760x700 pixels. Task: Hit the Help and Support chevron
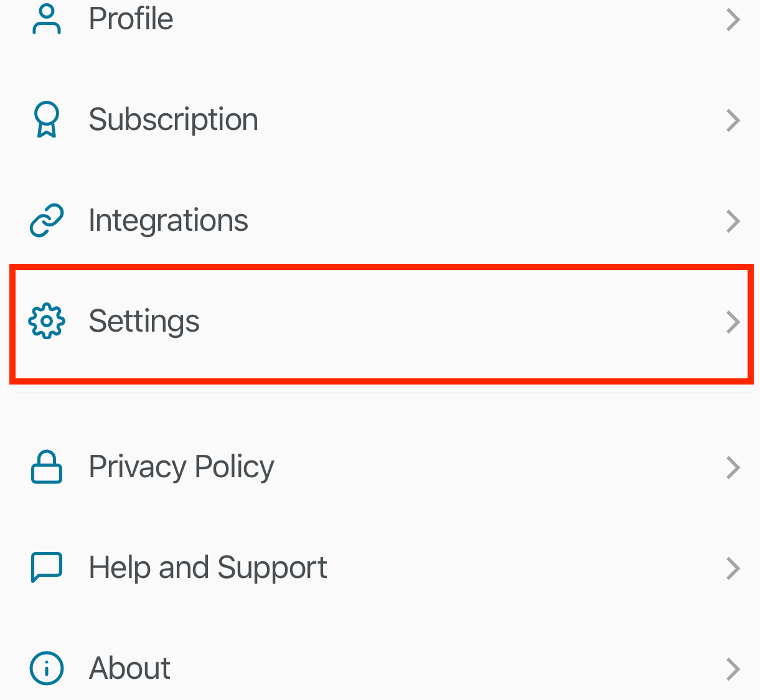[733, 568]
